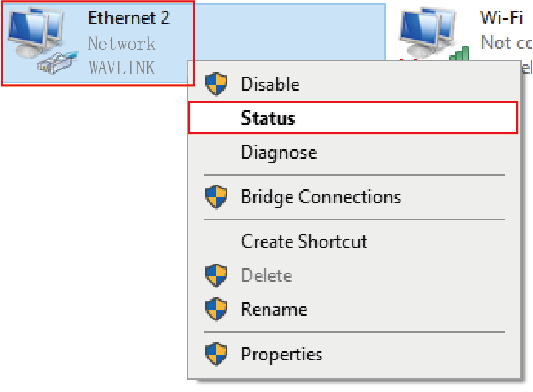Select Create Shortcut in the context menu
533x392 pixels.
click(304, 241)
